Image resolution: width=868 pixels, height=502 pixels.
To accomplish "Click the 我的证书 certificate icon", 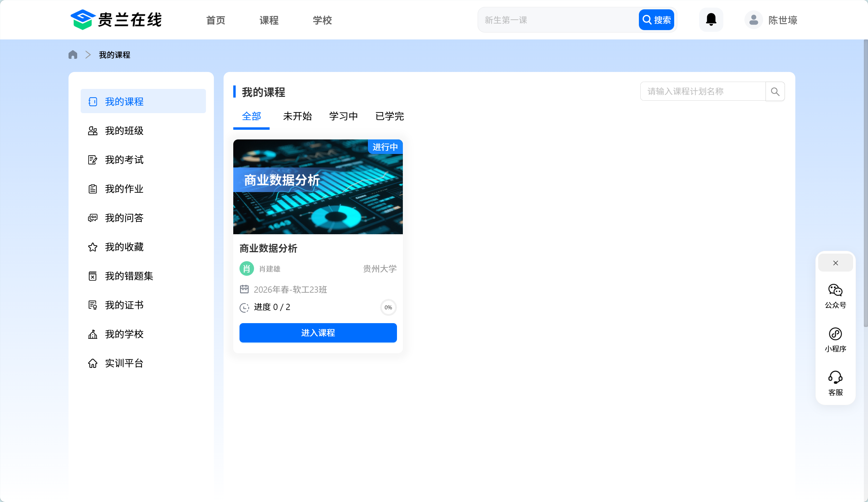I will coord(93,305).
